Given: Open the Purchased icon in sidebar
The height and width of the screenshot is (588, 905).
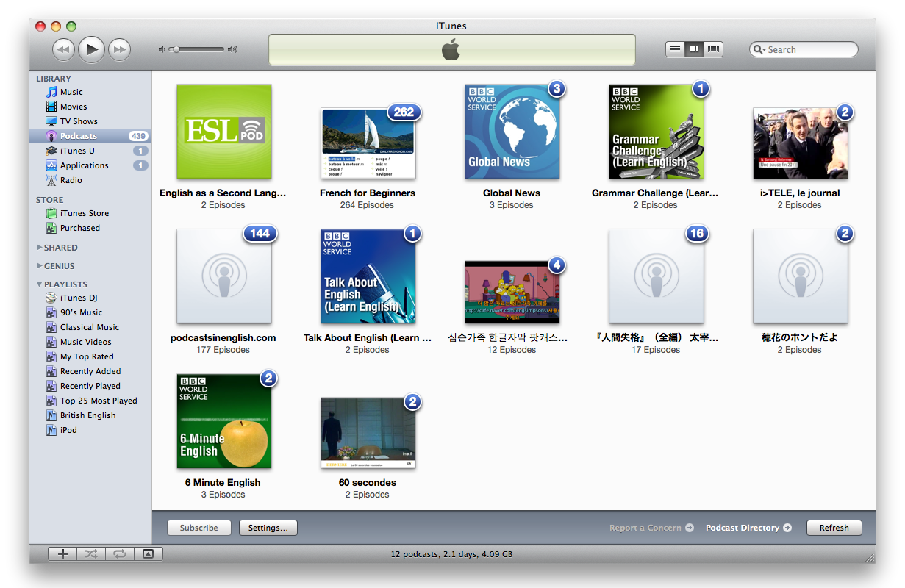Looking at the screenshot, I should click(51, 228).
